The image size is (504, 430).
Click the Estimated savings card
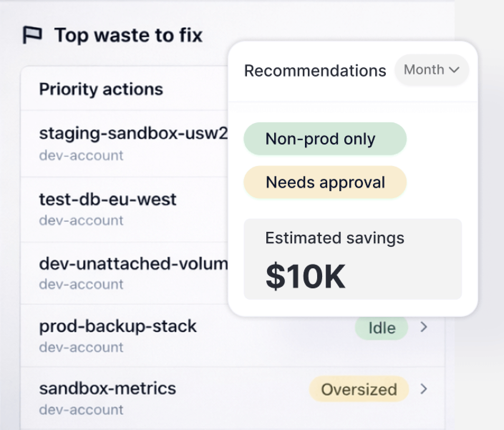pyautogui.click(x=353, y=259)
